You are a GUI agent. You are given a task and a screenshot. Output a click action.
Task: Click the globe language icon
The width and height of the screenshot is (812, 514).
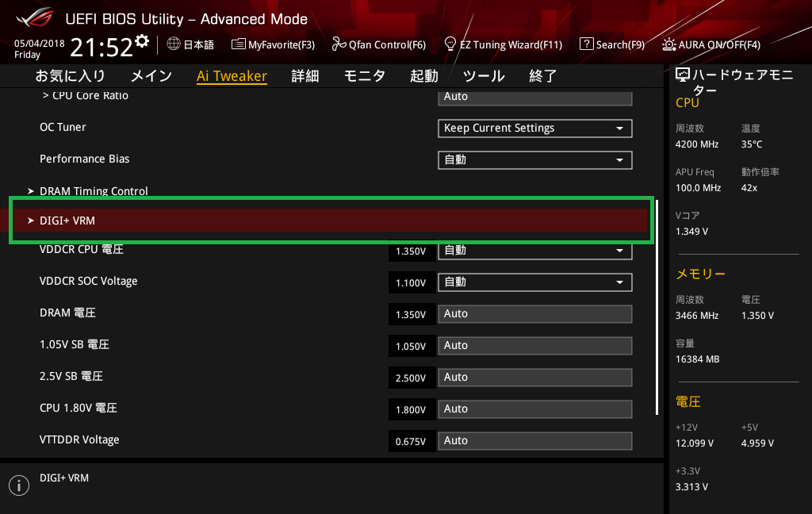tap(174, 44)
